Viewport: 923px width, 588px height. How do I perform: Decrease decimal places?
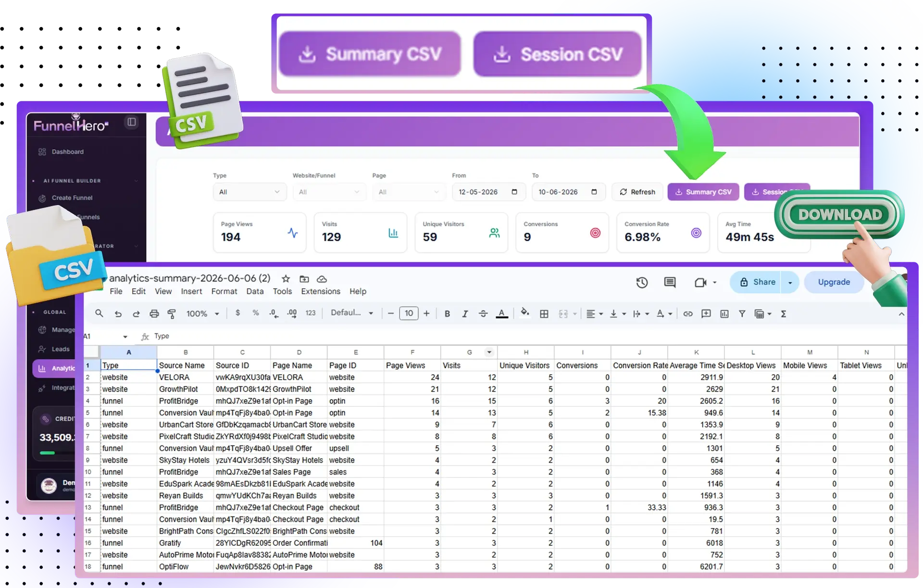point(274,313)
